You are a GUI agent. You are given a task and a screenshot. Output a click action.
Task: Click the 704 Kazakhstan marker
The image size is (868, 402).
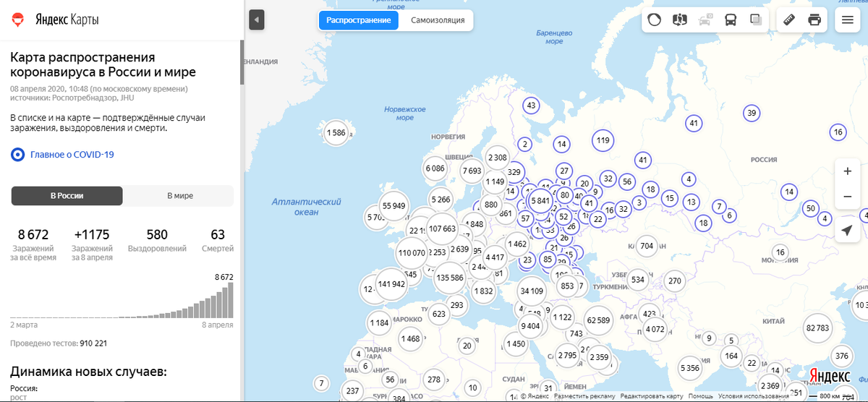click(647, 246)
